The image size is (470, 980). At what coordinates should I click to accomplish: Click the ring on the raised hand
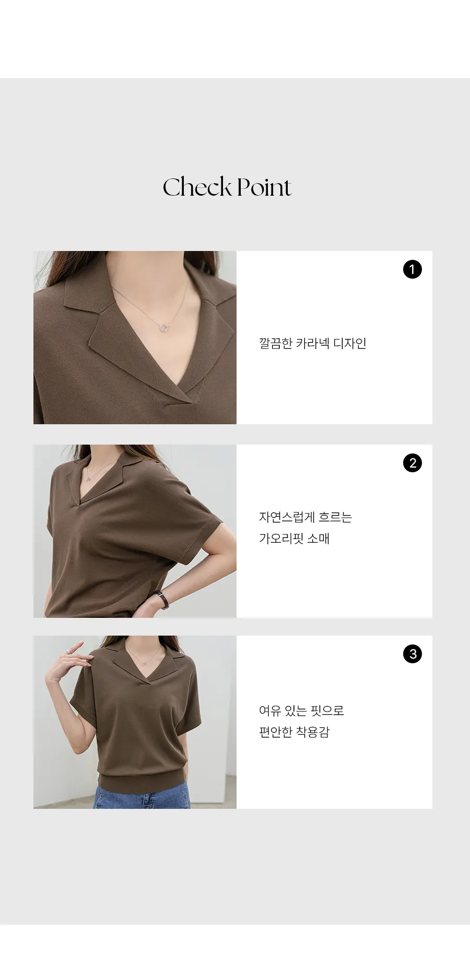click(68, 651)
